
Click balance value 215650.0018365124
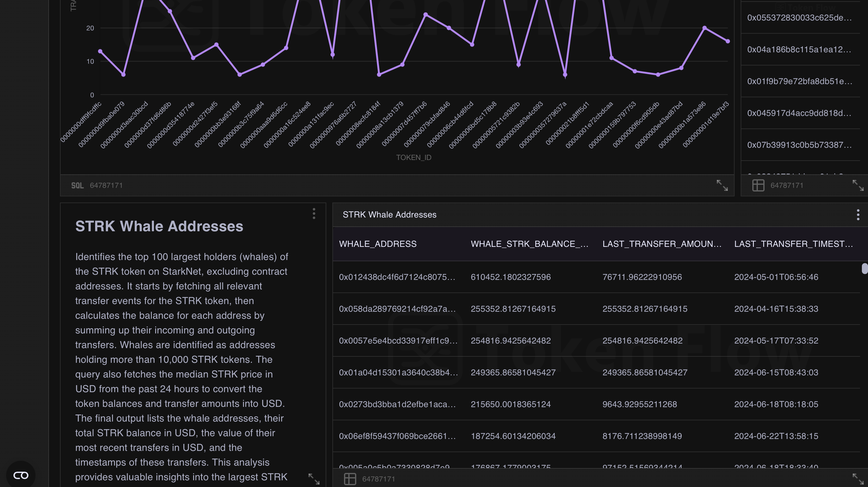(x=511, y=404)
